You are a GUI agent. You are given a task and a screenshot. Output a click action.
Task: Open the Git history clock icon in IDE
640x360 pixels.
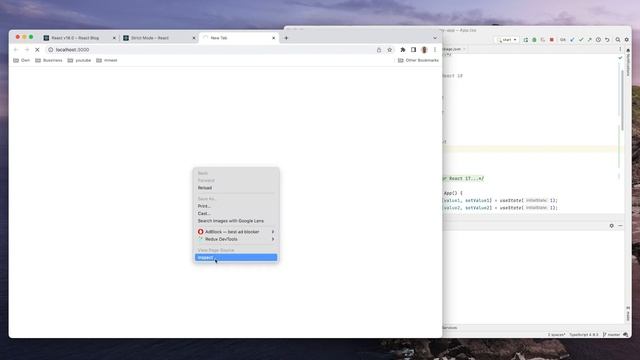[598, 40]
